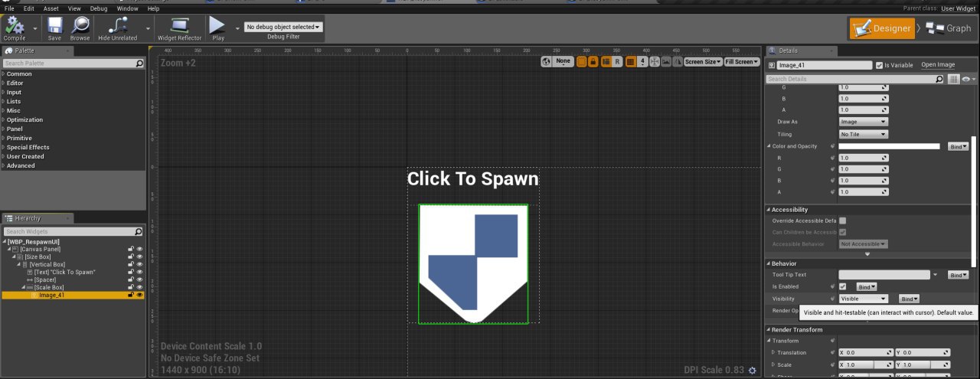Open the Debug menu
This screenshot has height=379, width=980.
pos(99,8)
